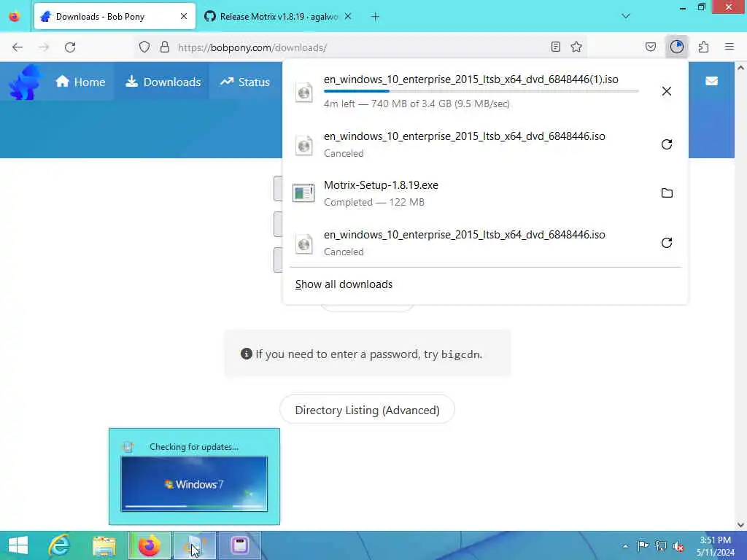Click the Motrix-Setup-1.8.19.exe entry
747x560 pixels.
point(485,192)
